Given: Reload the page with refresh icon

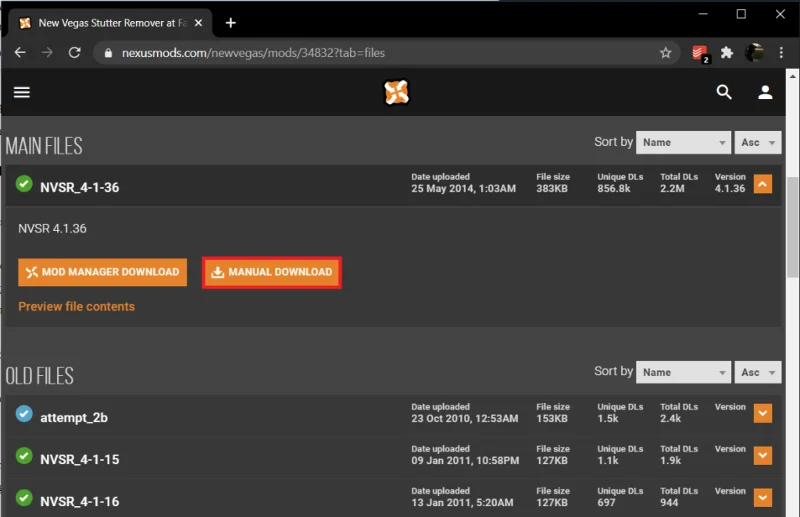Looking at the screenshot, I should 74,53.
